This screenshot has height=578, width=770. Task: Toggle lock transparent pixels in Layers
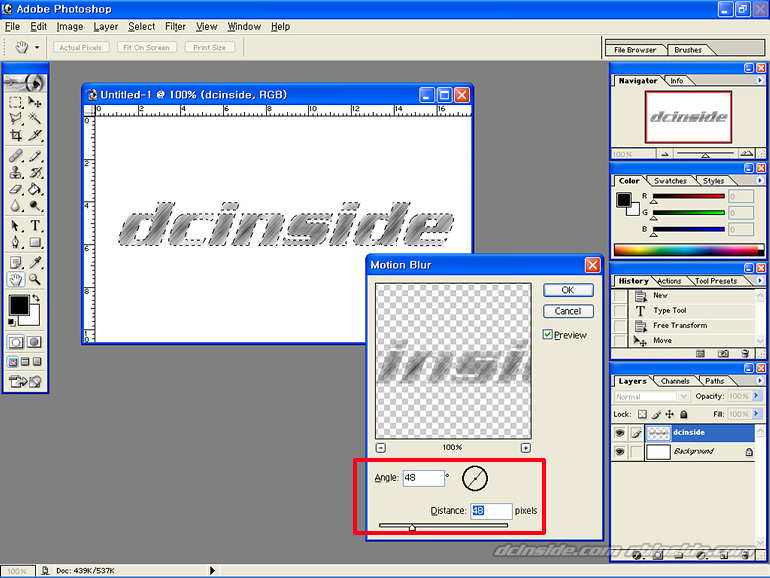point(642,414)
